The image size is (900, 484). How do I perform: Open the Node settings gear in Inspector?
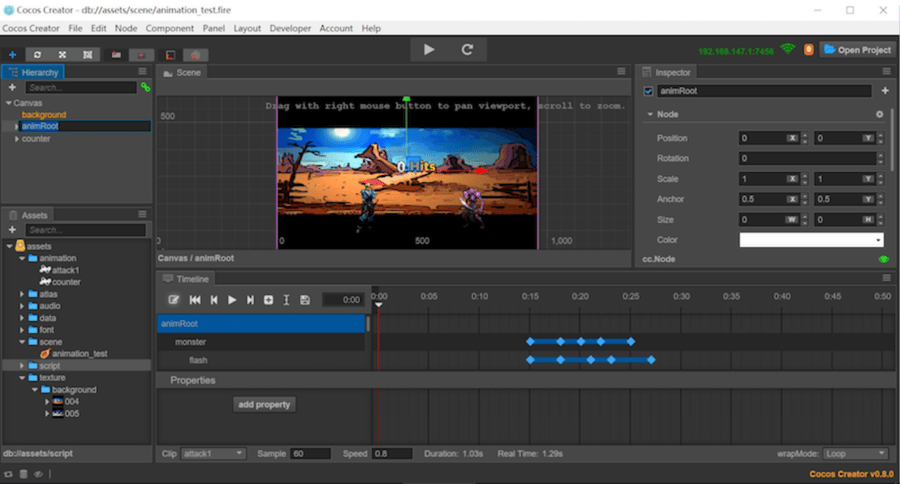coord(879,114)
